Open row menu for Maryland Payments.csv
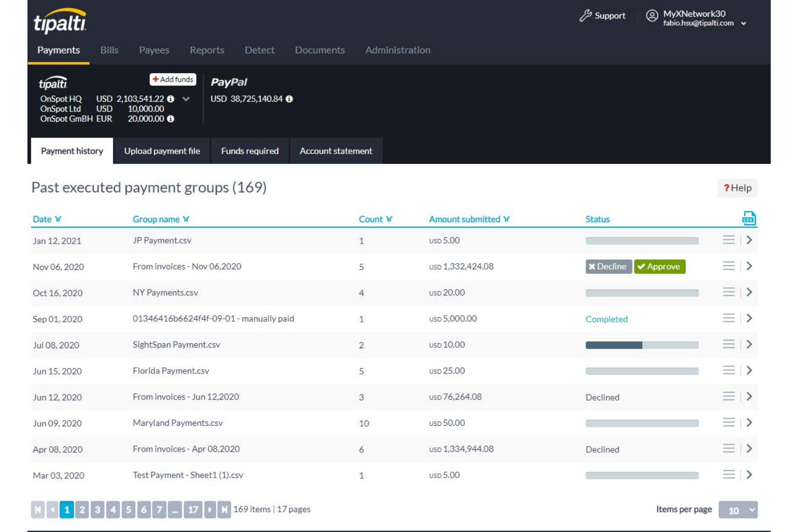 (x=728, y=422)
